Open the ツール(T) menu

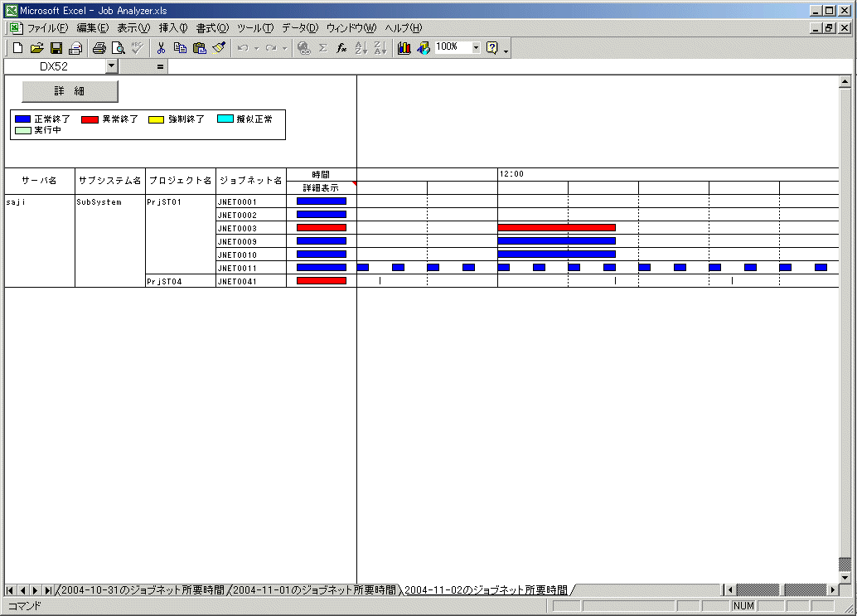click(255, 28)
